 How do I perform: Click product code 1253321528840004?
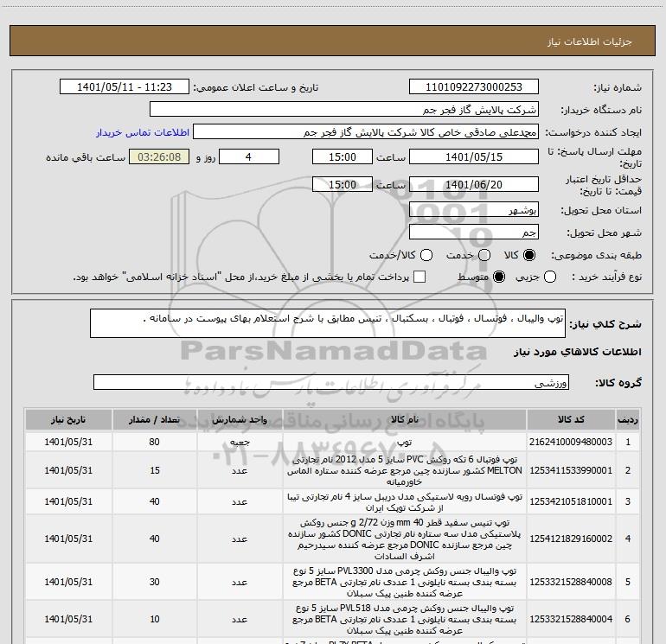coord(571,619)
